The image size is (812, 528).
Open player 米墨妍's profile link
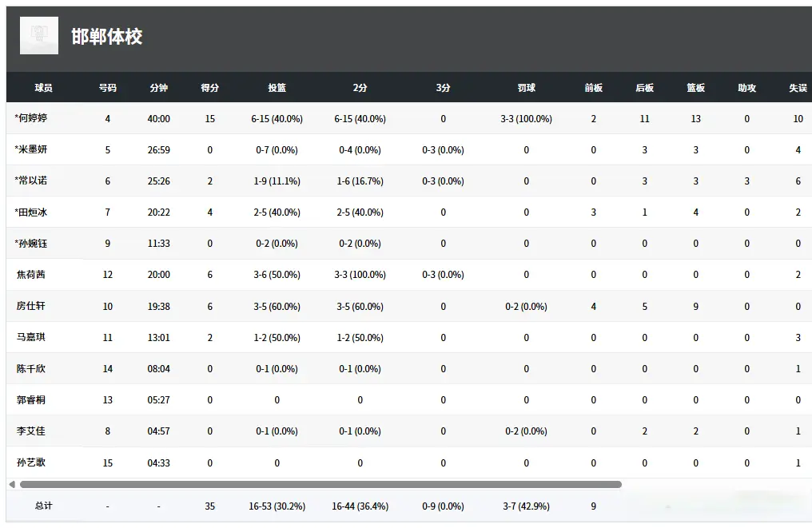click(x=31, y=149)
